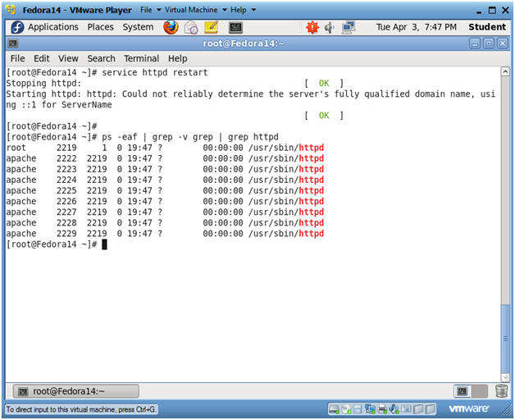
Task: Maximize the terminal window
Action: 489,43
